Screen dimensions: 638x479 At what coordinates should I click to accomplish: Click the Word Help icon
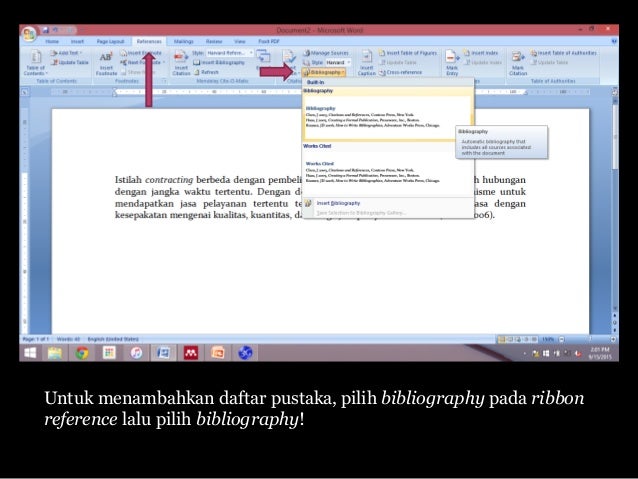[x=614, y=42]
